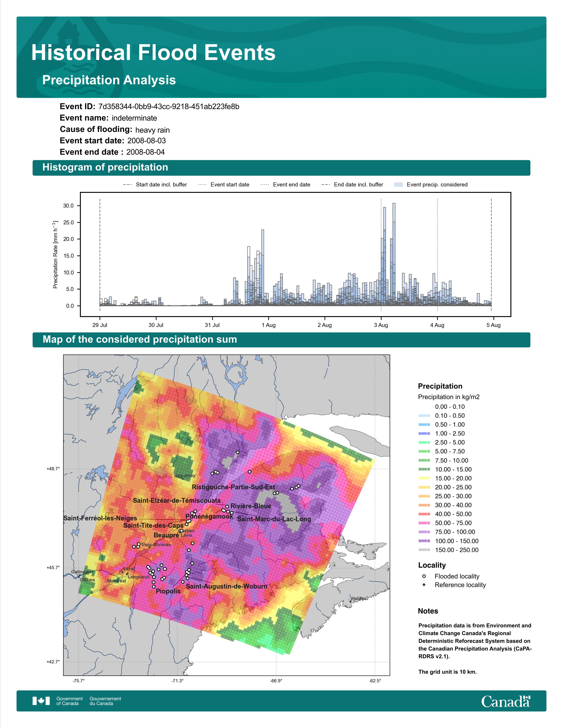The width and height of the screenshot is (563, 728).
Task: Click the Canada wordmark logo
Action: click(506, 701)
